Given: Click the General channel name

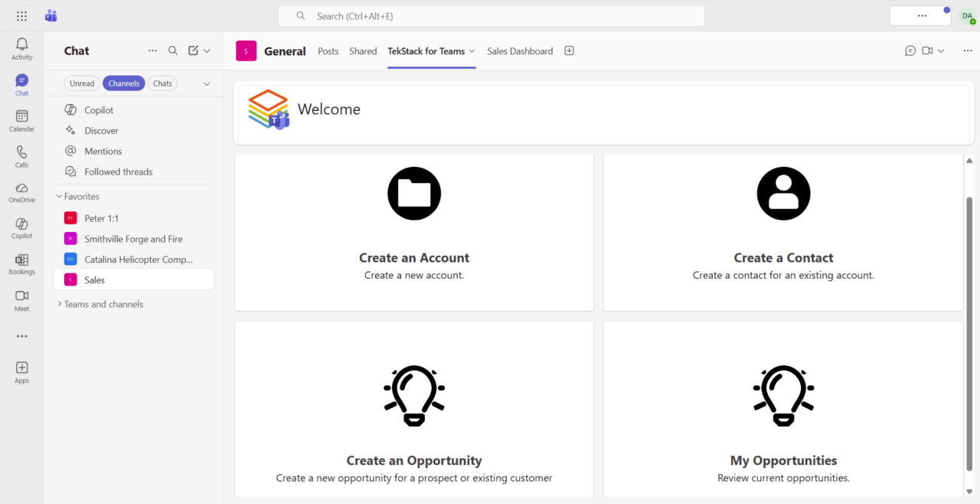Looking at the screenshot, I should point(285,51).
